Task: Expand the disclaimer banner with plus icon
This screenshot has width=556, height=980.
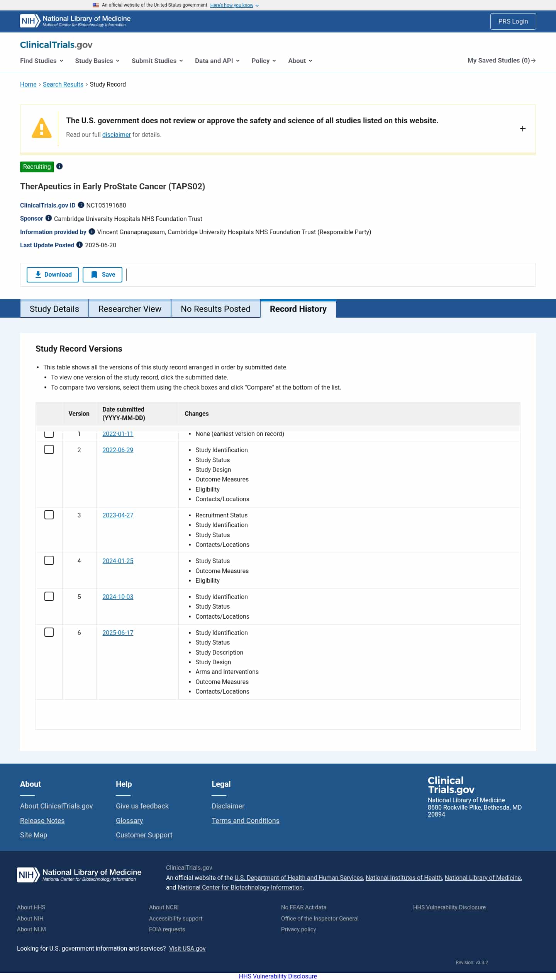Action: click(523, 129)
